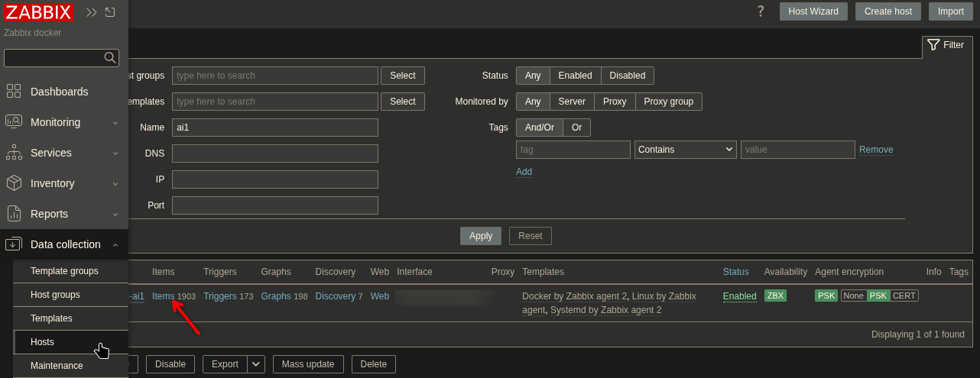Screen dimensions: 980x378
Task: Set Status filter to Enabled
Action: 575,76
